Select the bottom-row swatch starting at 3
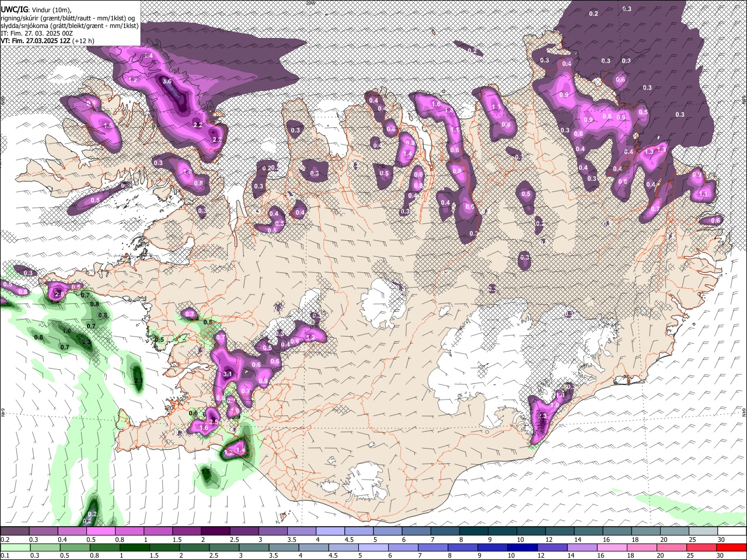Screen dimensions: 747x560 pos(254,548)
